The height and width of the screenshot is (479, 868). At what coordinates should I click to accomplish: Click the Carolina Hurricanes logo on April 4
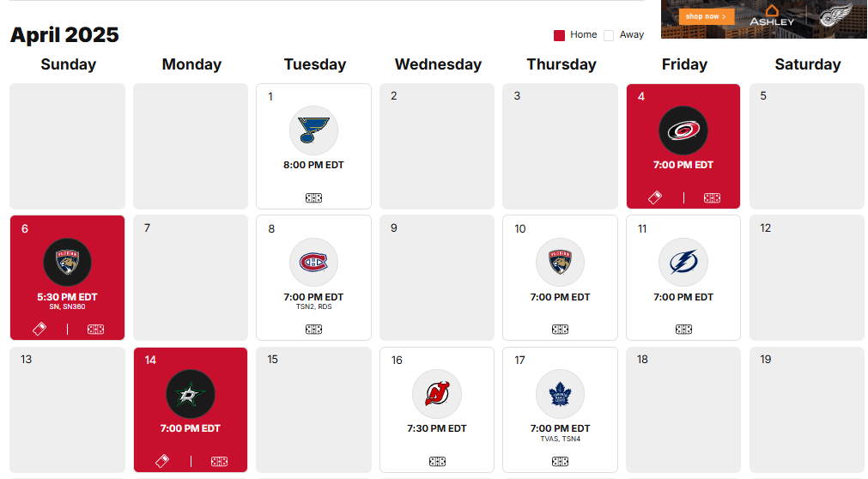click(x=683, y=130)
